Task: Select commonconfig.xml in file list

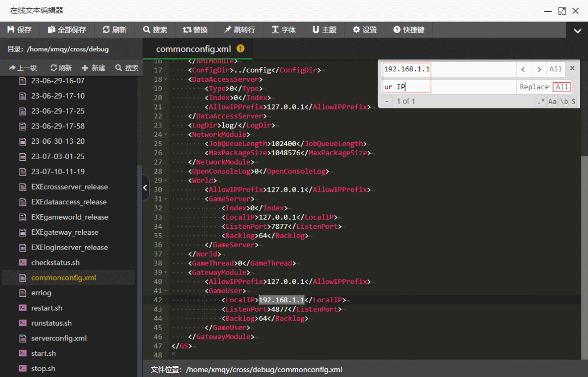Action: point(68,278)
